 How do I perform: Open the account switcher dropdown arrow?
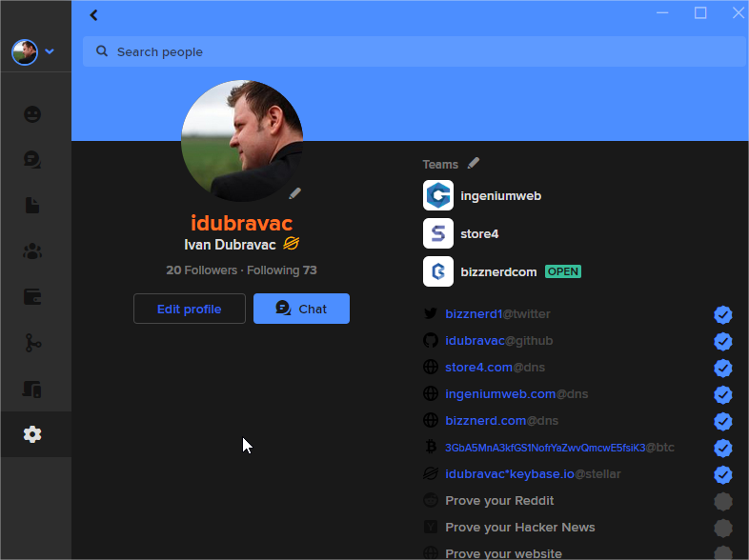(x=50, y=51)
